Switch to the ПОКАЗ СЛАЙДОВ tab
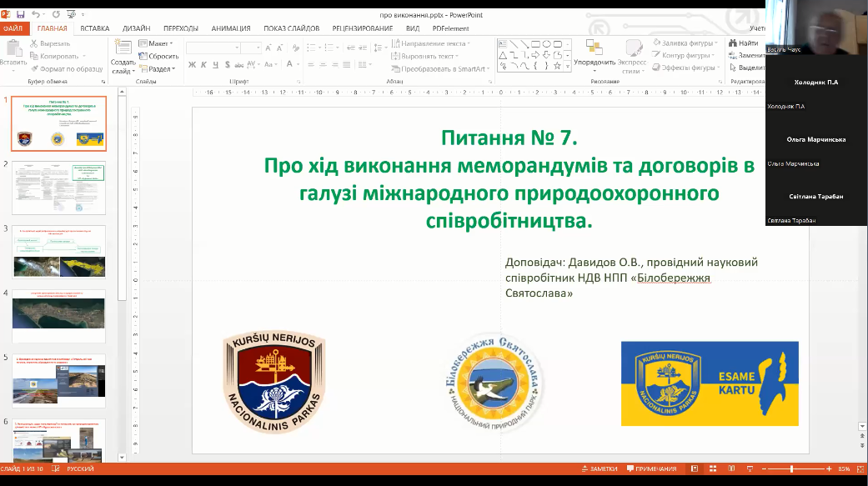Image resolution: width=868 pixels, height=486 pixels. (x=291, y=28)
